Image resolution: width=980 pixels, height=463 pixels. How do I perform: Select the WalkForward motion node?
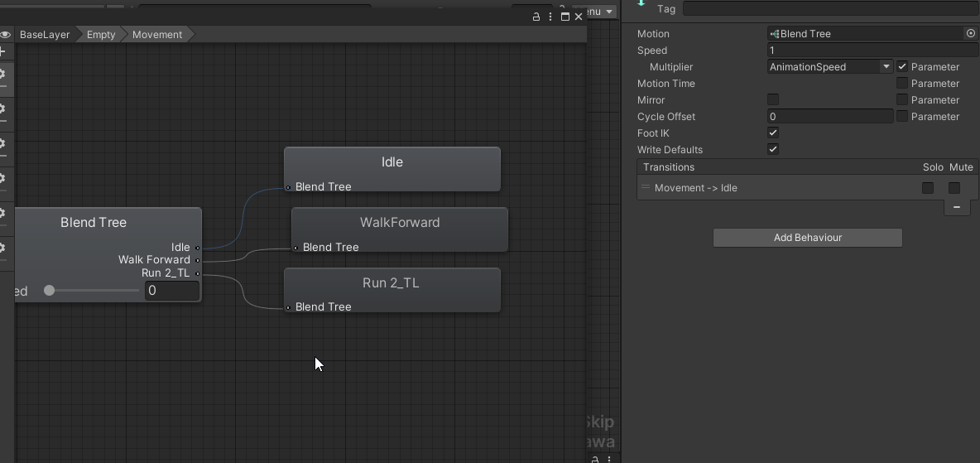[400, 229]
